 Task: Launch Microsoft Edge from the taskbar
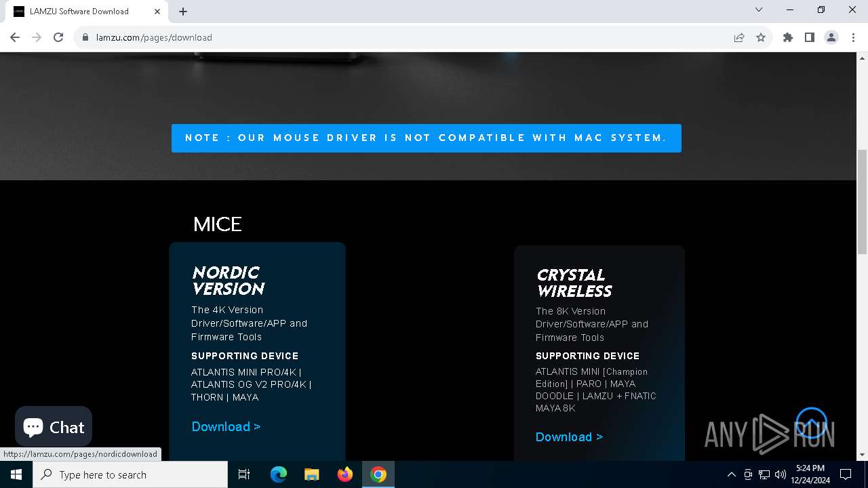[x=279, y=474]
